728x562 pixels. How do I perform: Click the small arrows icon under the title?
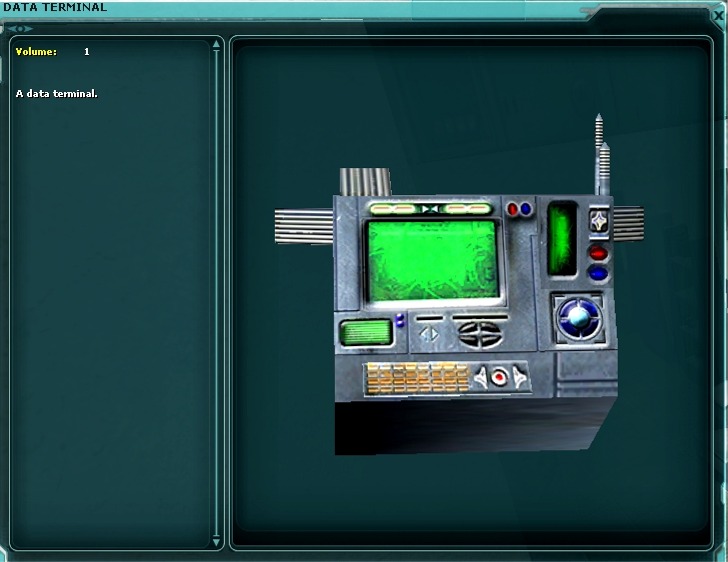20,28
